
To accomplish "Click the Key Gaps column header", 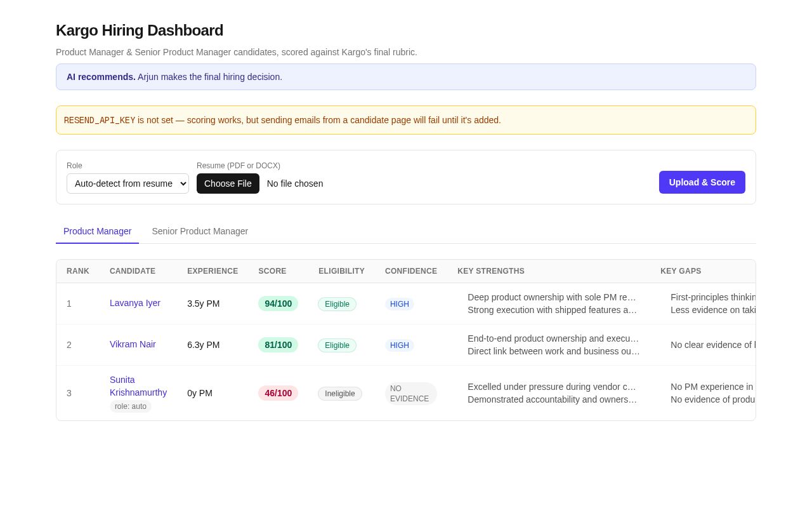I will pos(681,271).
